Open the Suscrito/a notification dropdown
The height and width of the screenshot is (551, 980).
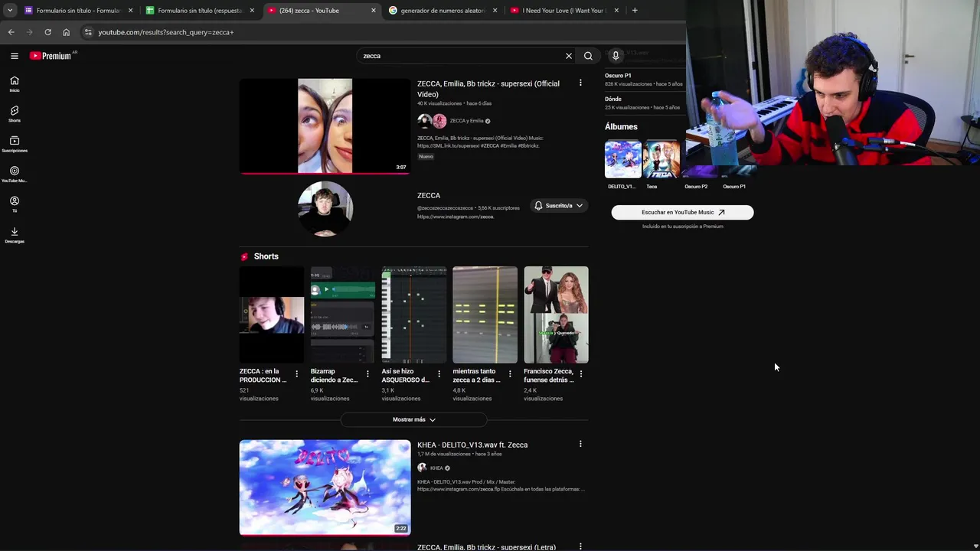click(x=559, y=206)
